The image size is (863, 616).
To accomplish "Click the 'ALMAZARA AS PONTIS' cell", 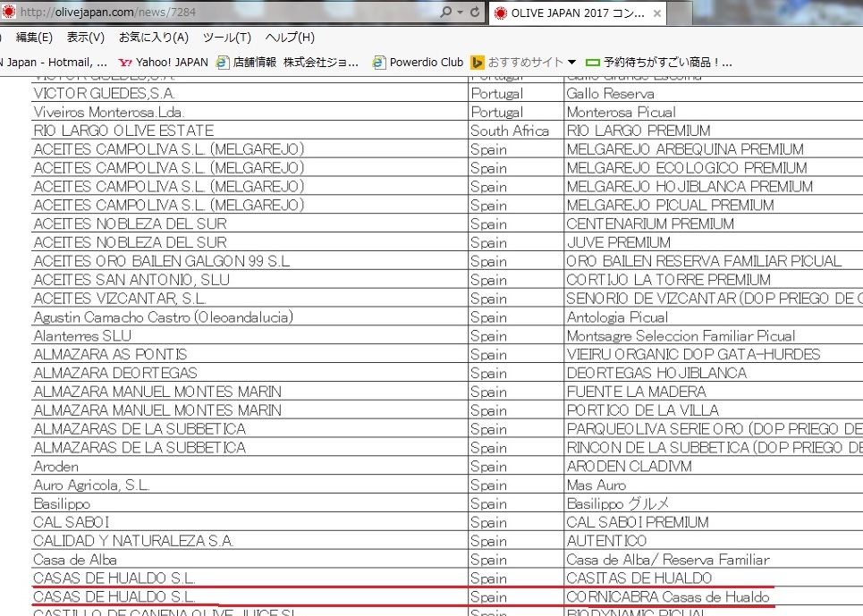I will tap(250, 355).
